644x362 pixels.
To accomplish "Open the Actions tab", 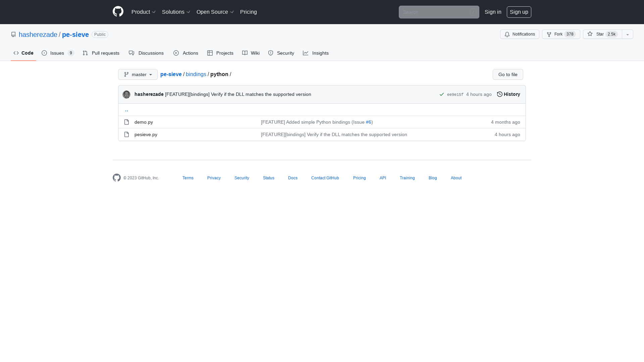I will tap(186, 53).
